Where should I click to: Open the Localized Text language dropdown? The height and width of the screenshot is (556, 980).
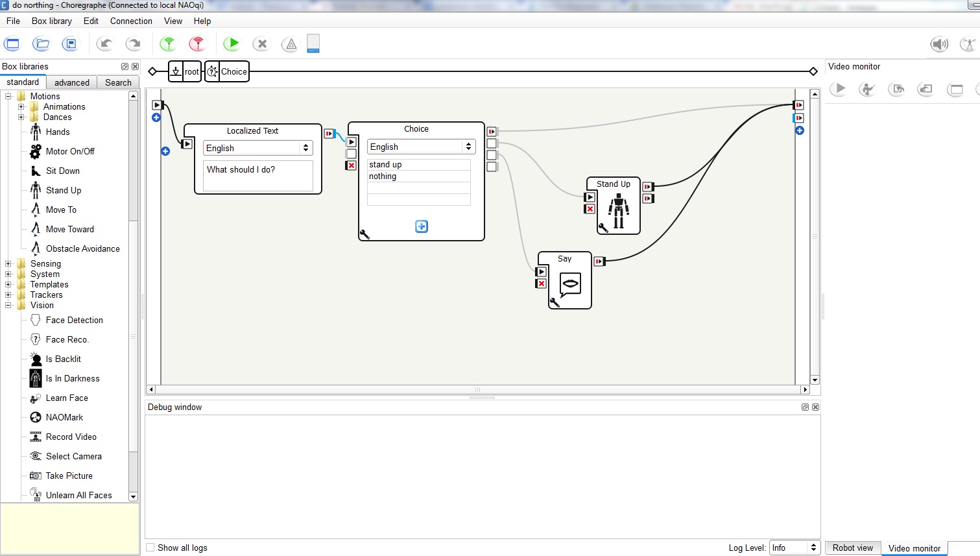tap(258, 148)
